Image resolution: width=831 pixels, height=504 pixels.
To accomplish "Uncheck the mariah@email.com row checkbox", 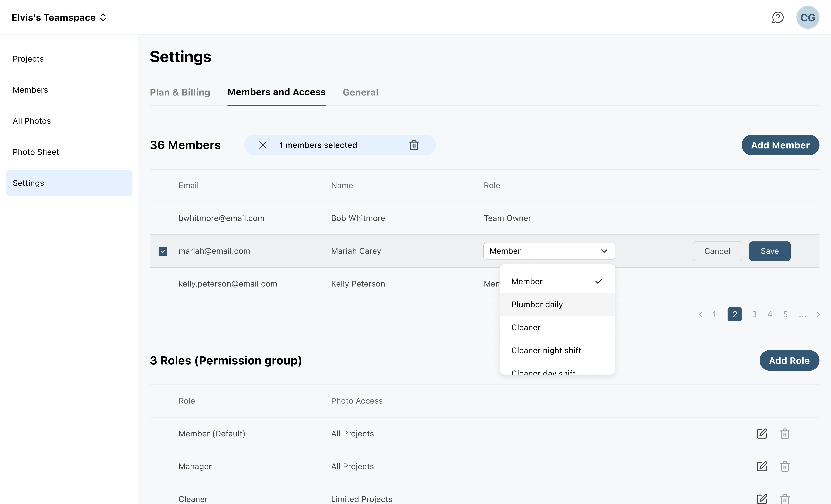I will pos(163,251).
